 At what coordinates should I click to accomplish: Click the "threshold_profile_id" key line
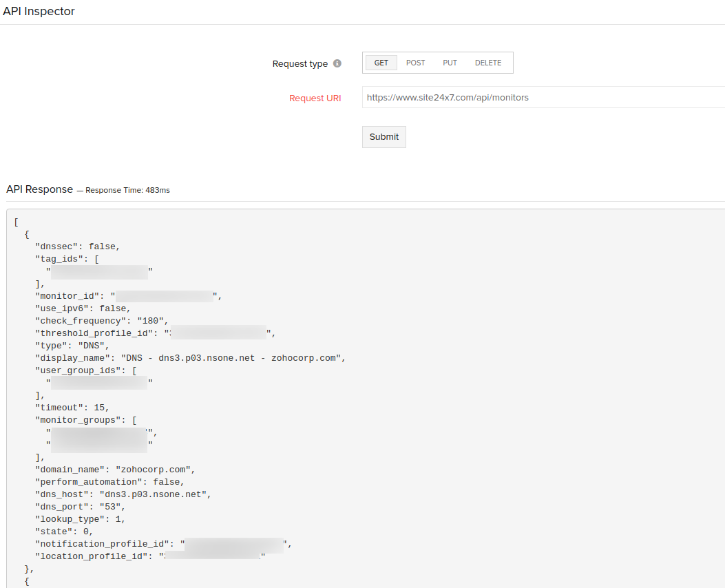(156, 333)
